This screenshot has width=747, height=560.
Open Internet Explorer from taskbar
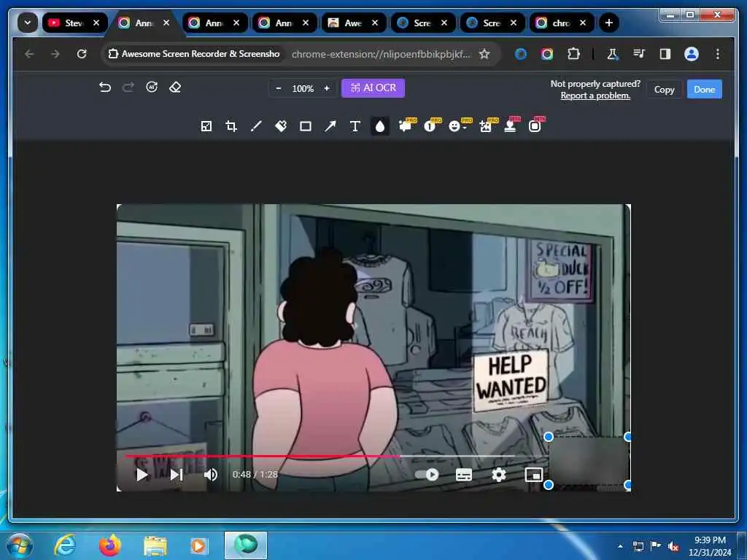click(x=65, y=545)
